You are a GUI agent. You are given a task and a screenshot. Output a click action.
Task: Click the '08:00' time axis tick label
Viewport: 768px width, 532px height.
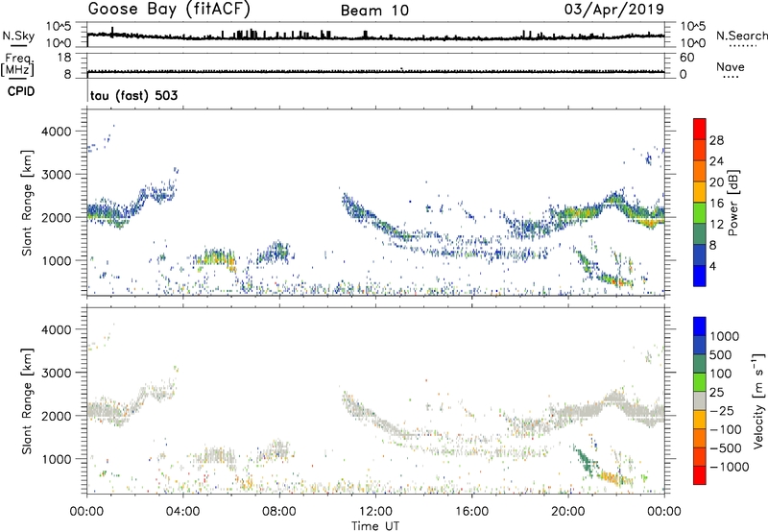(279, 512)
